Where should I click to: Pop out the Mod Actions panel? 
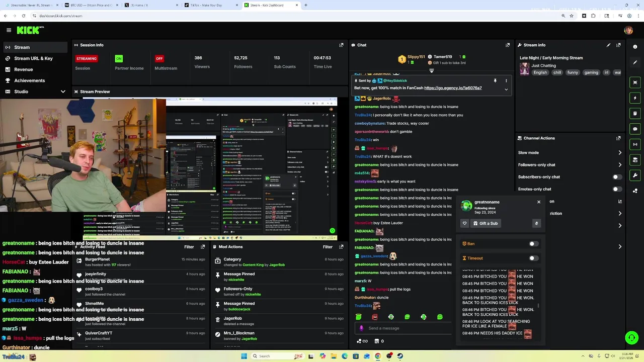(341, 247)
